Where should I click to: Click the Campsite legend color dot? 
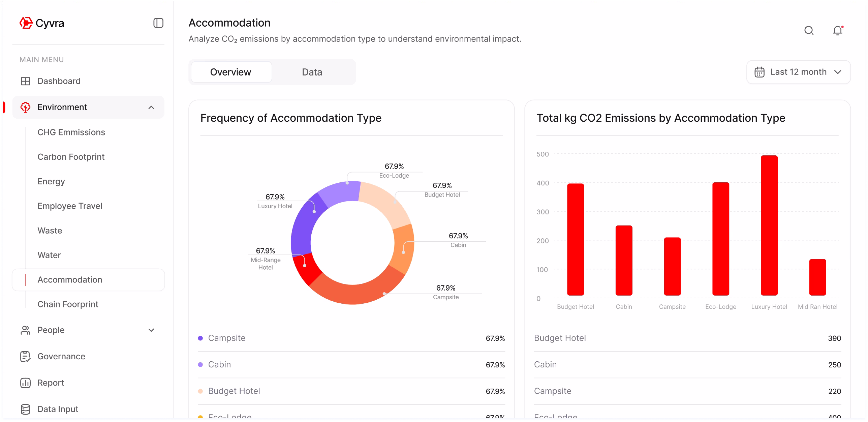pyautogui.click(x=200, y=338)
